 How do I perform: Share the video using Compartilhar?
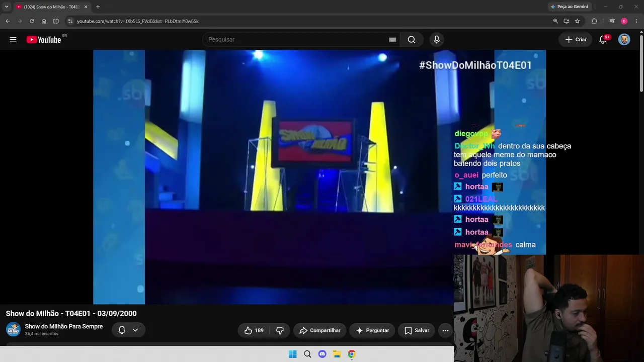(320, 330)
